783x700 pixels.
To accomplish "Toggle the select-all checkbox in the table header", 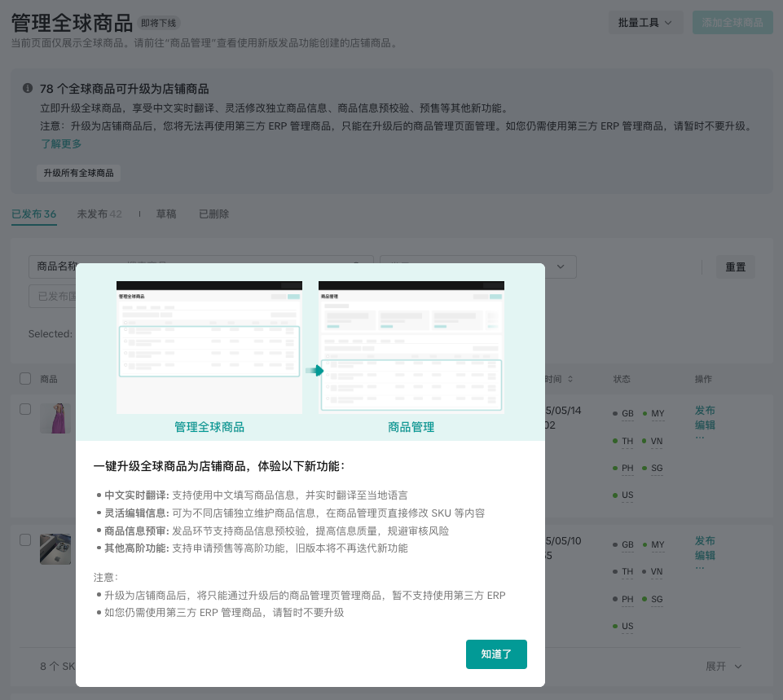I will pyautogui.click(x=25, y=379).
